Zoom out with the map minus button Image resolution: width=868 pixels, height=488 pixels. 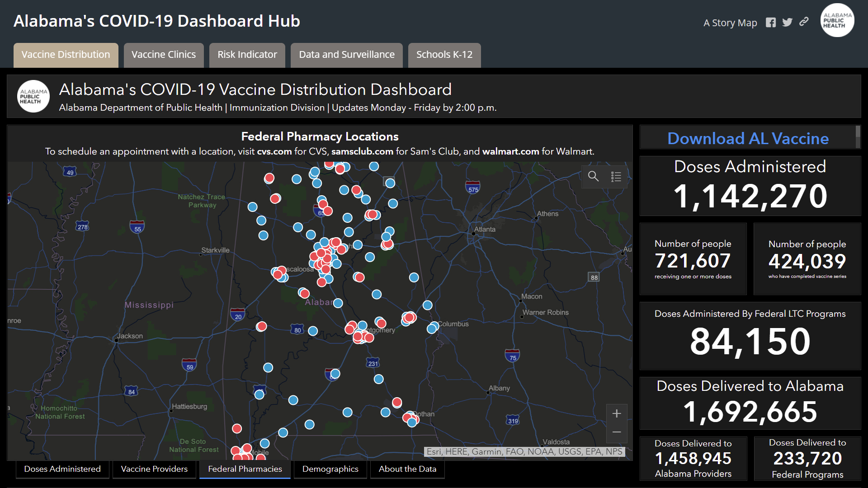[616, 432]
